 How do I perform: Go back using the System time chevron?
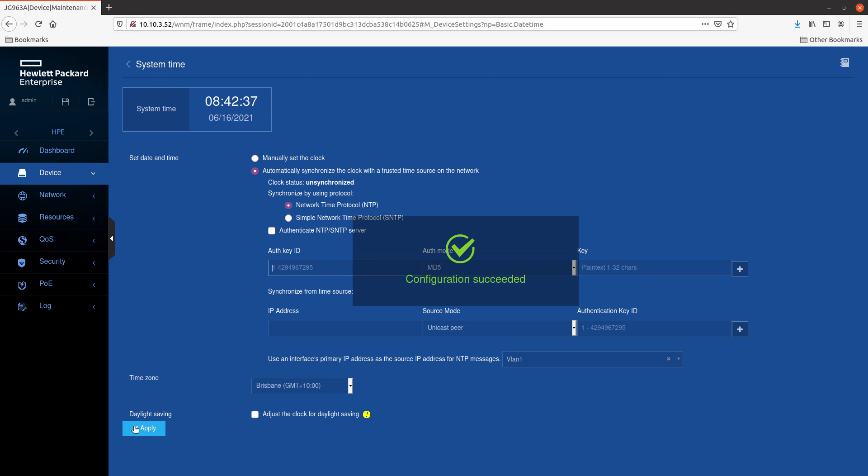click(128, 64)
